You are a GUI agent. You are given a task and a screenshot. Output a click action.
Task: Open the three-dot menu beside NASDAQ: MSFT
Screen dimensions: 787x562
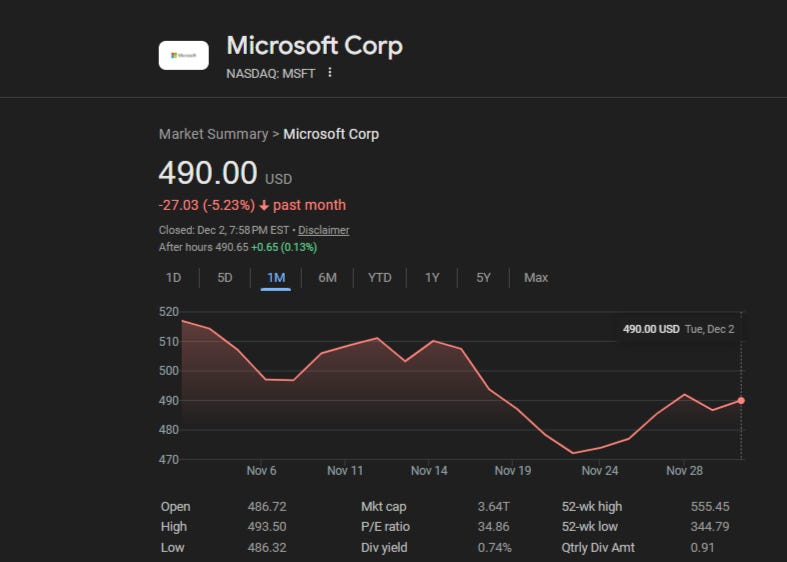click(x=330, y=73)
